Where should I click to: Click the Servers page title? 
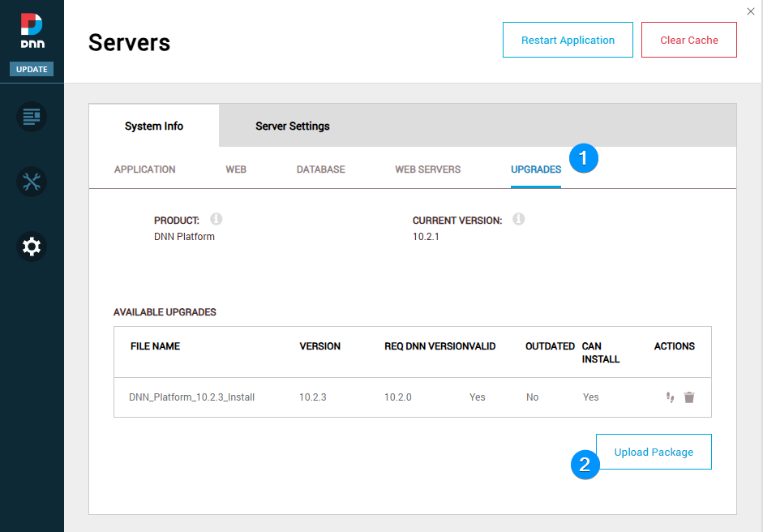[x=130, y=42]
